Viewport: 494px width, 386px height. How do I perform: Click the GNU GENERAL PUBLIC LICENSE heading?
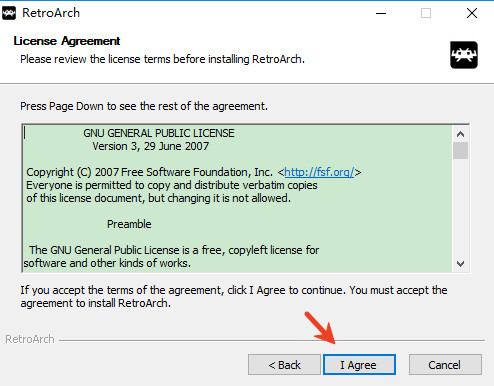159,133
